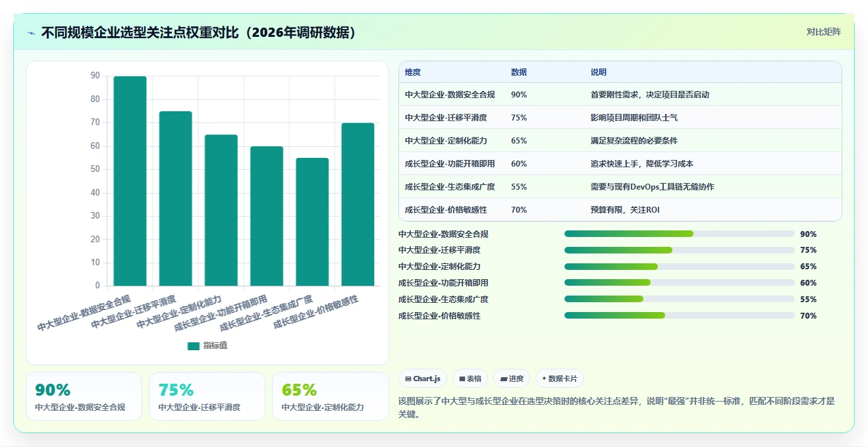Click the 数据卡片 tag chip
Screen dimensions: 868x447
point(560,379)
